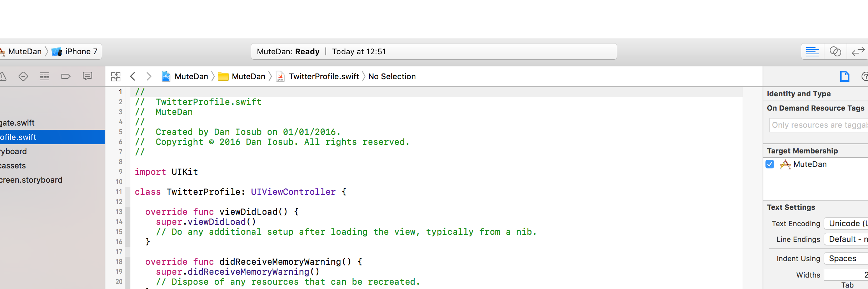Click the Copyright comment line
This screenshot has height=289, width=868.
coord(272,142)
